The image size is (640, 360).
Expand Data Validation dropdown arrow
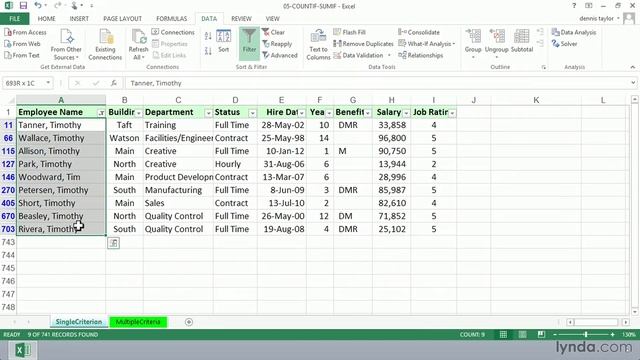[x=389, y=55]
